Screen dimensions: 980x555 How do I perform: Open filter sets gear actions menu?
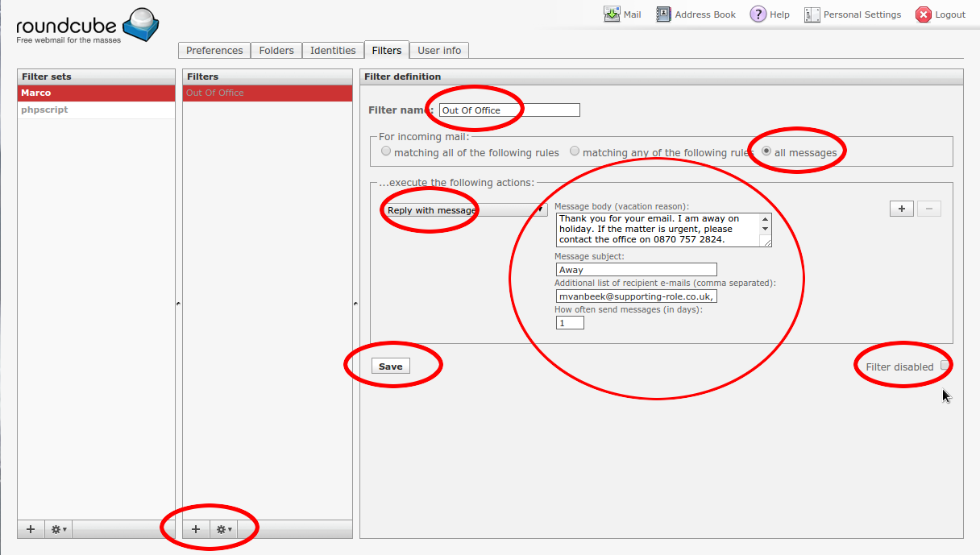(x=59, y=529)
